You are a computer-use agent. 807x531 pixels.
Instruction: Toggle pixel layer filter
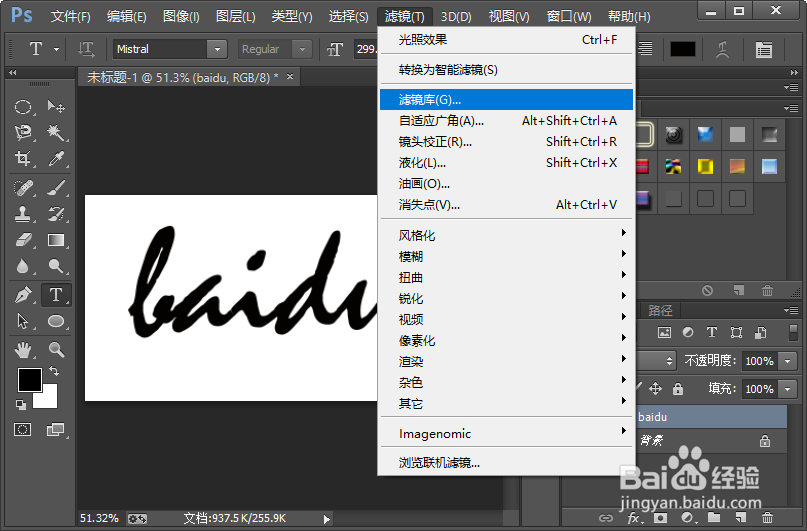664,332
